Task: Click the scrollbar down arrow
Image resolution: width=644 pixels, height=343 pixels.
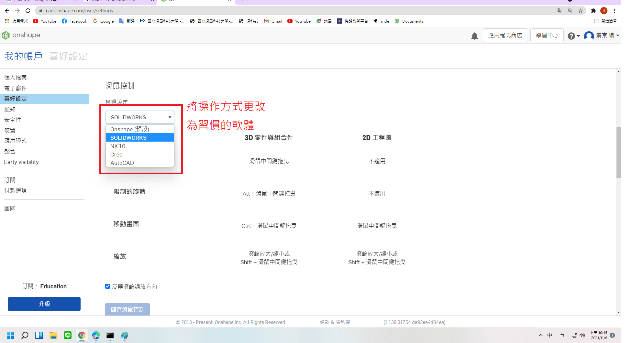Action: 618,313
